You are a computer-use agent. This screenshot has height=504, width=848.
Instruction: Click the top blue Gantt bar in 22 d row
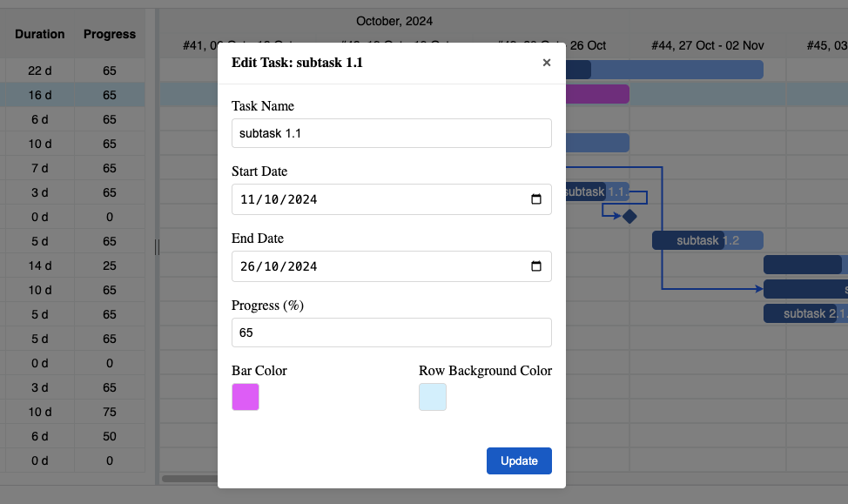664,70
